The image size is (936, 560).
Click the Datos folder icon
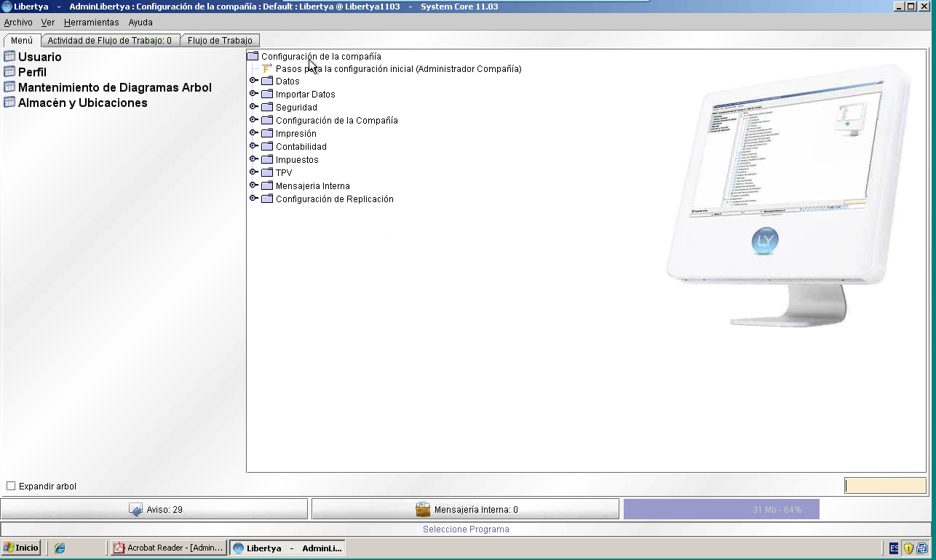tap(267, 81)
